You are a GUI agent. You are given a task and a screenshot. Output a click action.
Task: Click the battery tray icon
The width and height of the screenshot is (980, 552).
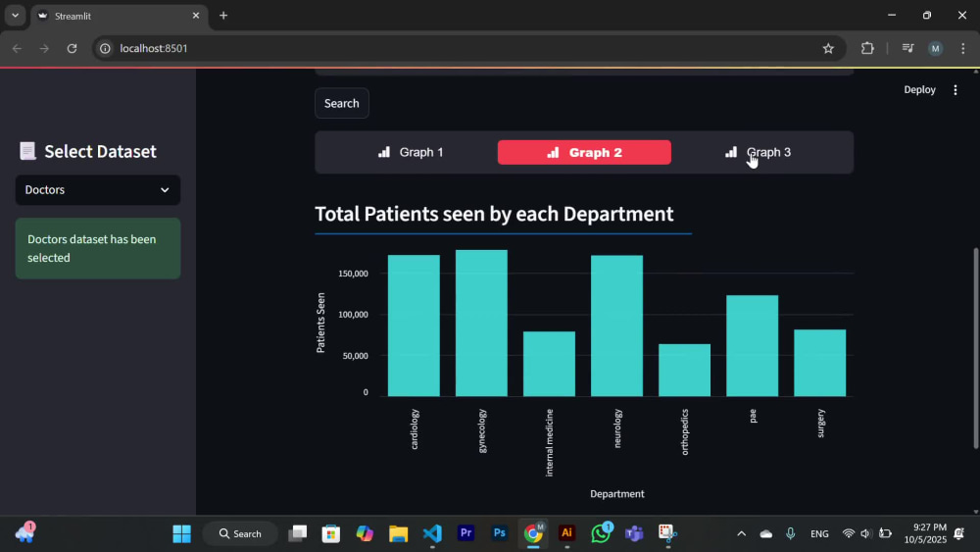coord(885,533)
